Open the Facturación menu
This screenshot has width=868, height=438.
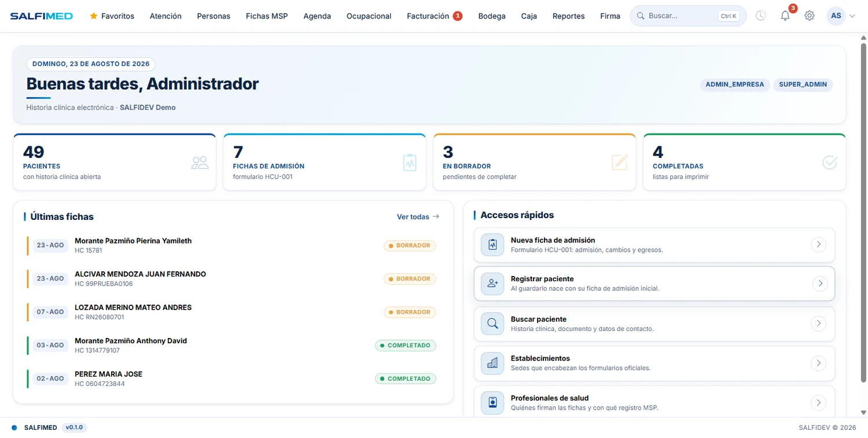(x=434, y=16)
